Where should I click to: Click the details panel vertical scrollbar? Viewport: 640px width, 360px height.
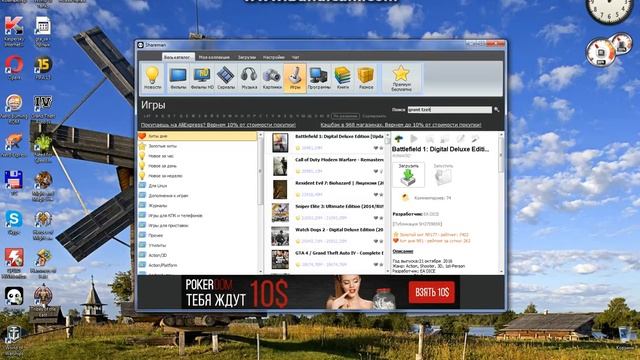501,202
